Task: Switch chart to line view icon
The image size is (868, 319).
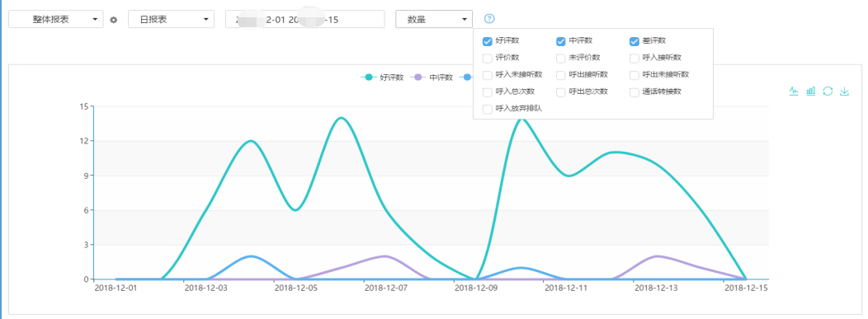Action: [x=794, y=91]
